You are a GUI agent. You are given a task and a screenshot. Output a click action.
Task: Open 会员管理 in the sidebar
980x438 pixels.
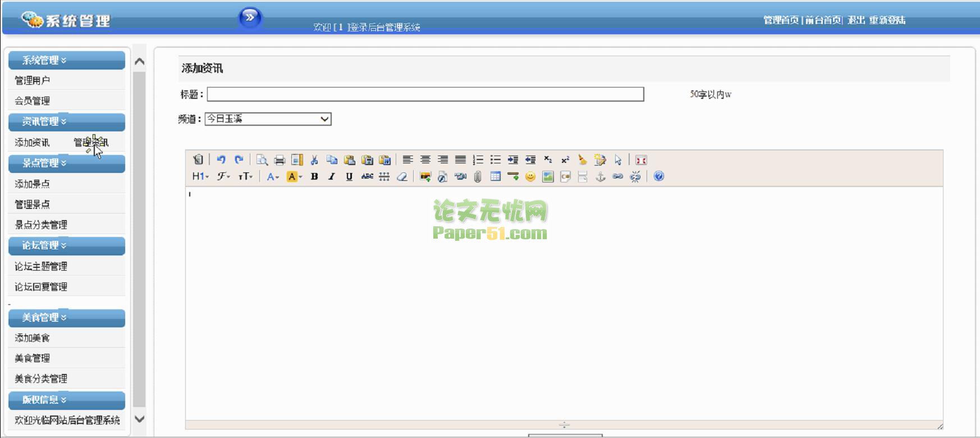tap(32, 101)
